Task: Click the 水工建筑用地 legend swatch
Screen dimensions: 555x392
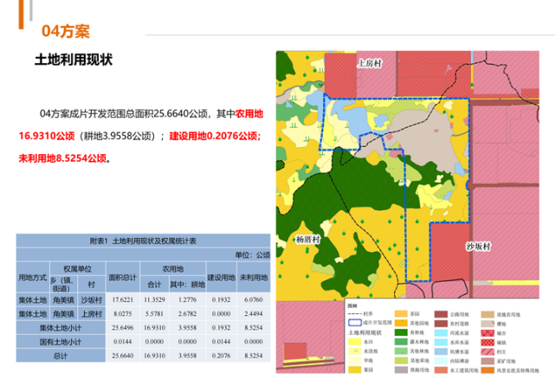Action: click(441, 370)
